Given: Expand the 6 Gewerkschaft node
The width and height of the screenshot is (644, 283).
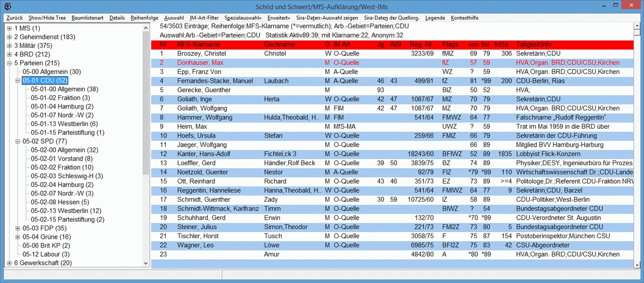Looking at the screenshot, I should 9,263.
